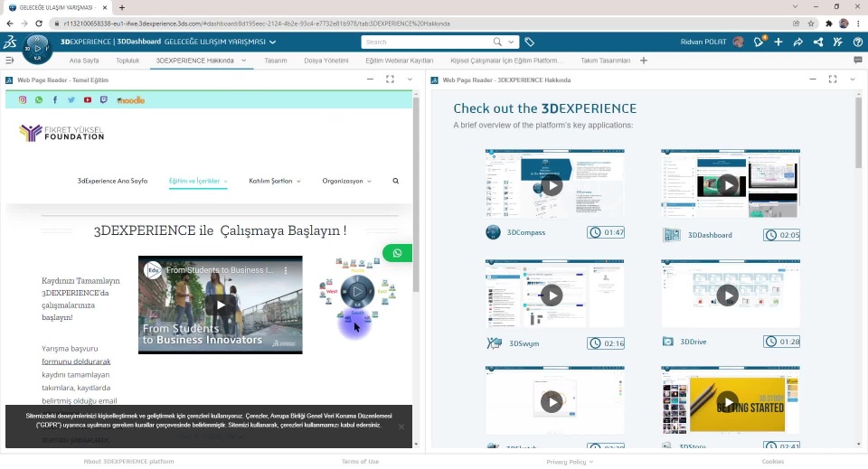
Task: Click the top bar Search field
Action: [427, 42]
